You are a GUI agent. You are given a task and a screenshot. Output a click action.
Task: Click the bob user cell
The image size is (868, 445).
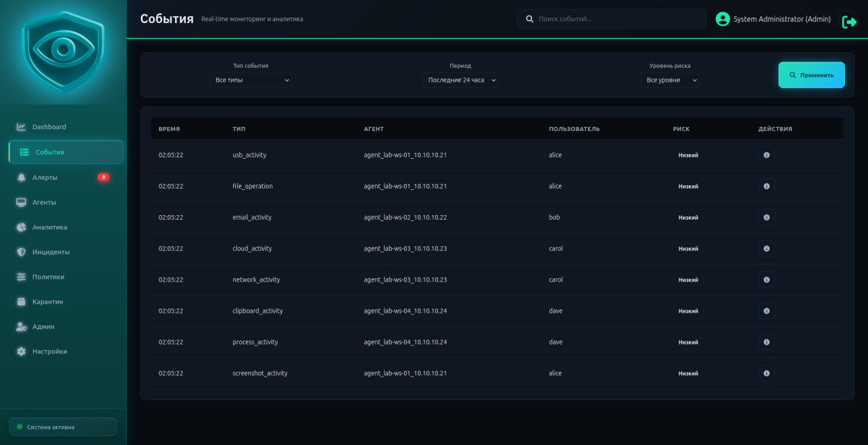pos(555,218)
